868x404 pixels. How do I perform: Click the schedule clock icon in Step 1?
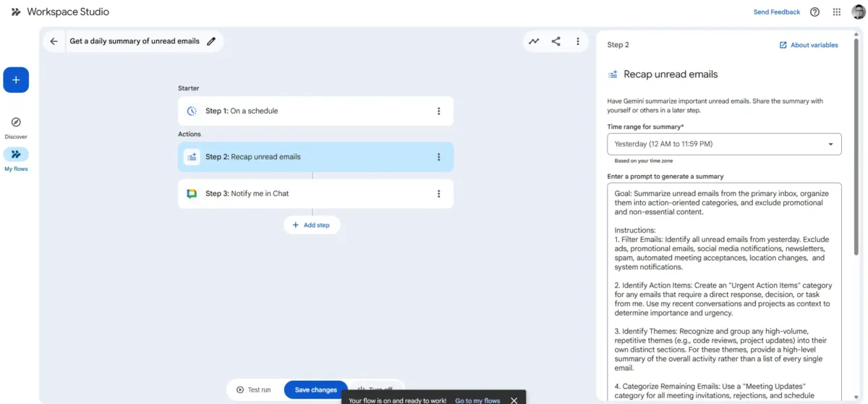pos(192,111)
